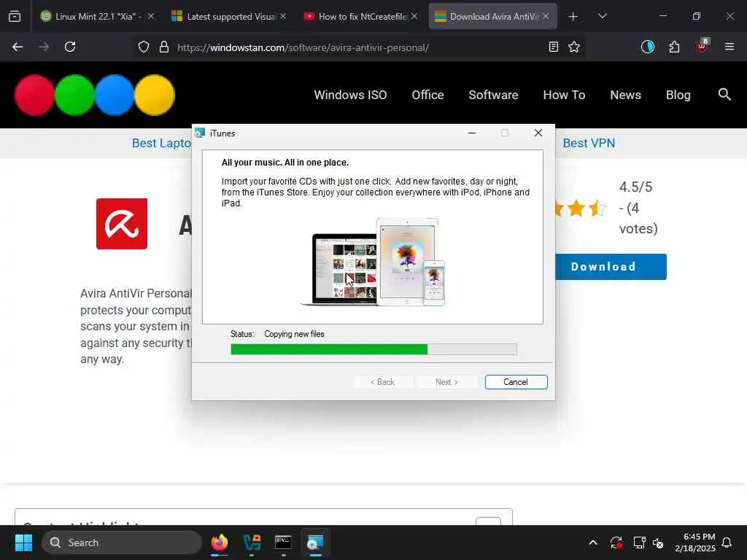Image resolution: width=747 pixels, height=560 pixels.
Task: Open the terminal taskbar icon
Action: 283,542
